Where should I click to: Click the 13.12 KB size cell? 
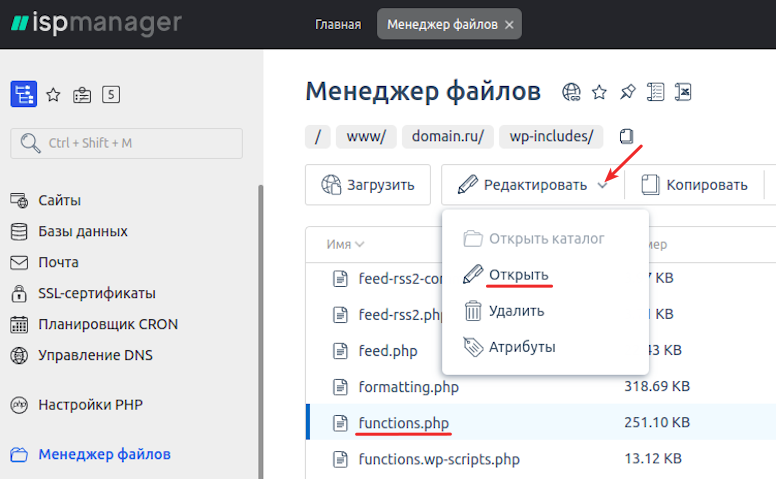tap(653, 458)
